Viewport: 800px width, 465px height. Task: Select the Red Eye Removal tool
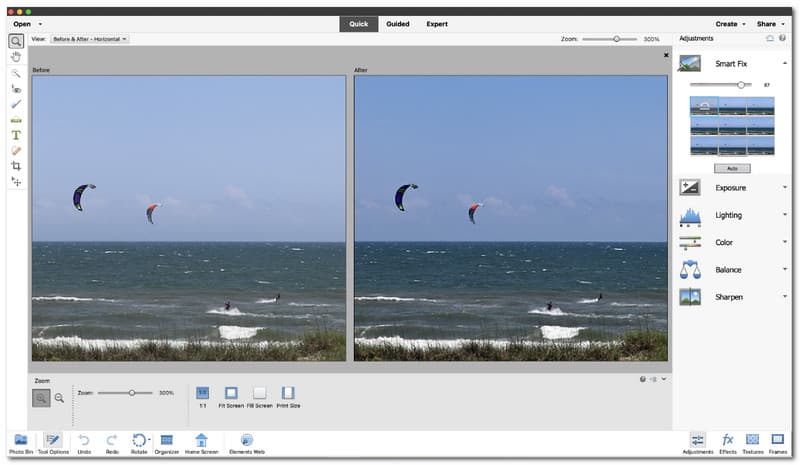(x=16, y=89)
